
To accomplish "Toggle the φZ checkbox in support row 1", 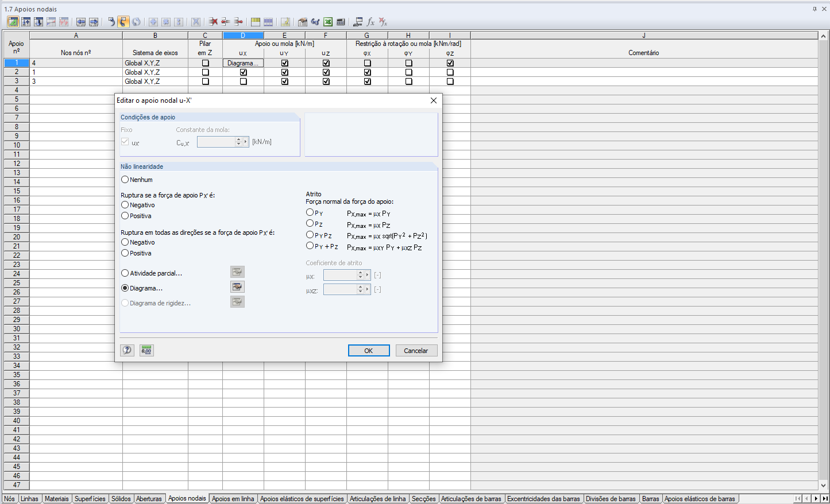I will (450, 63).
